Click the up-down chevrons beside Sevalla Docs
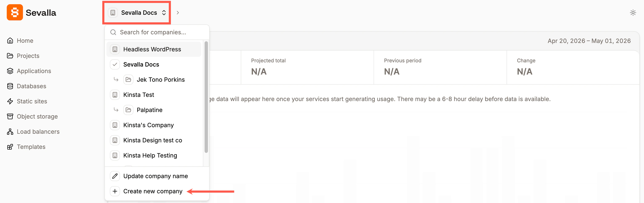The height and width of the screenshot is (203, 644). point(164,12)
